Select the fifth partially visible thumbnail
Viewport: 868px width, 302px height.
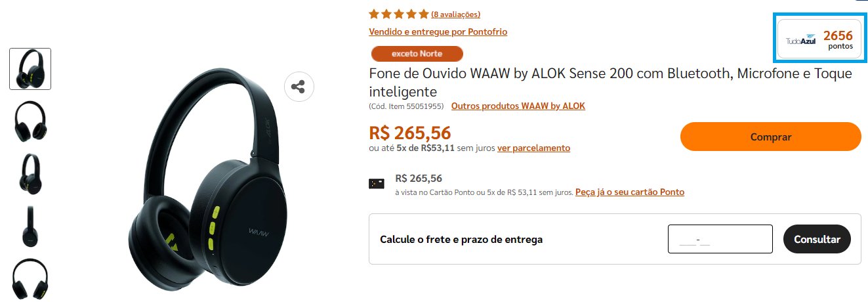[x=30, y=280]
